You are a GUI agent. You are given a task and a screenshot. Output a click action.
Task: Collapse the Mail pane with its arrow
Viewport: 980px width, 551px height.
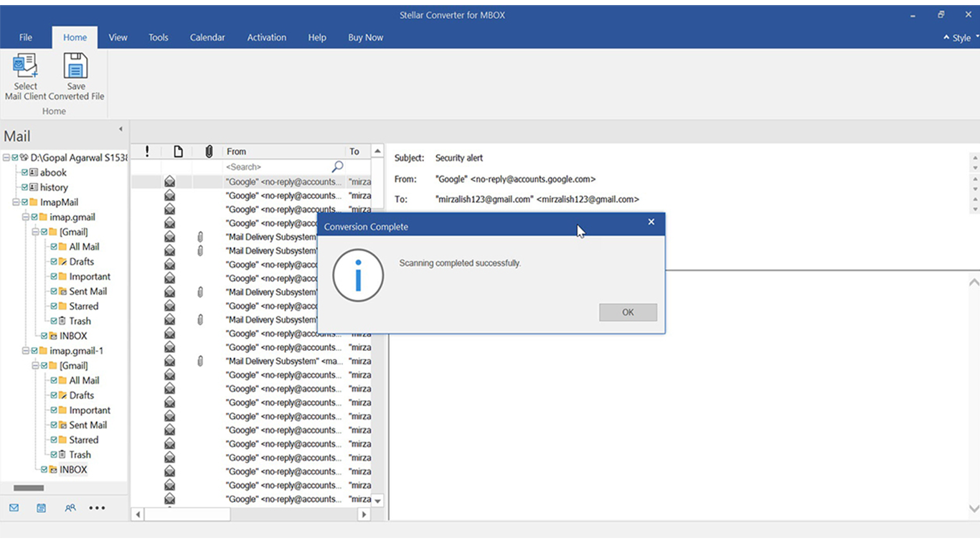121,129
